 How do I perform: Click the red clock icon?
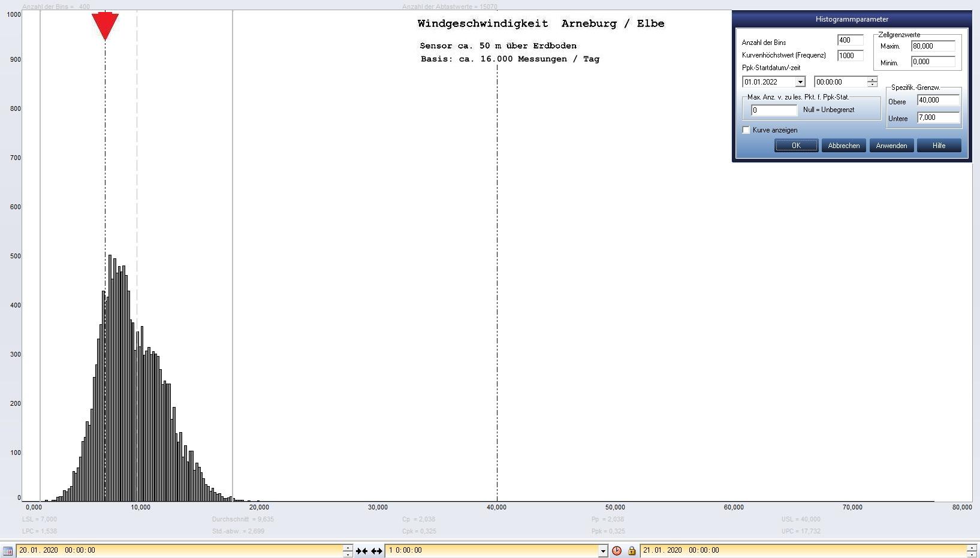617,550
